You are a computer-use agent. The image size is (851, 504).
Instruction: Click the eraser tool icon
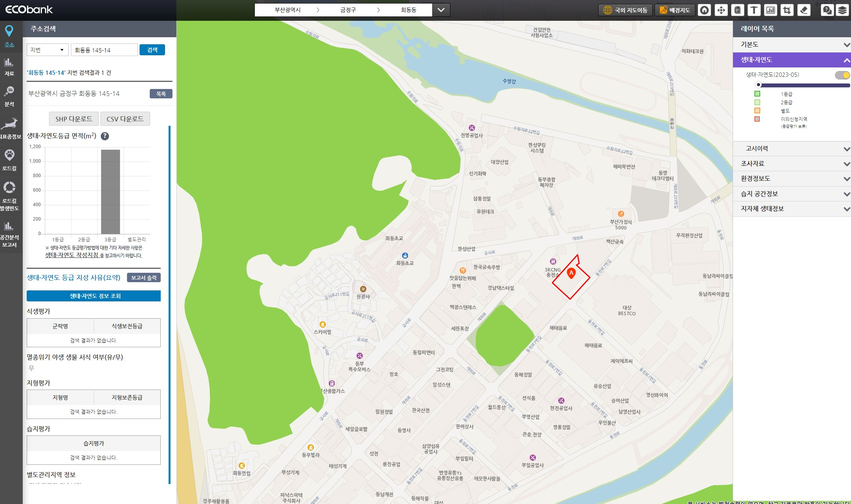click(804, 10)
